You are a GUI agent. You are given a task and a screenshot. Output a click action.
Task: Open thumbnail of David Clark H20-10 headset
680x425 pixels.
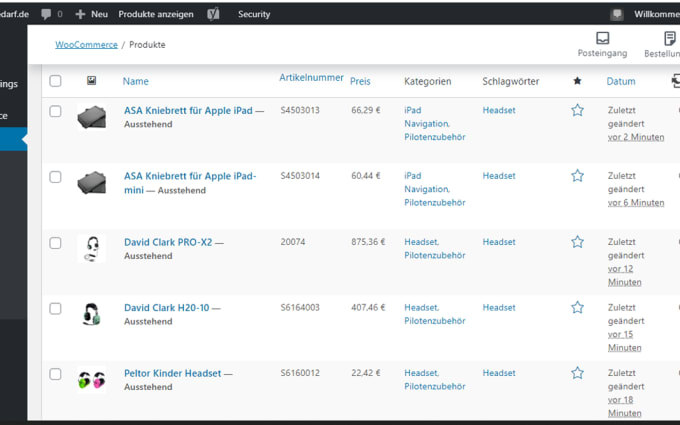point(92,314)
